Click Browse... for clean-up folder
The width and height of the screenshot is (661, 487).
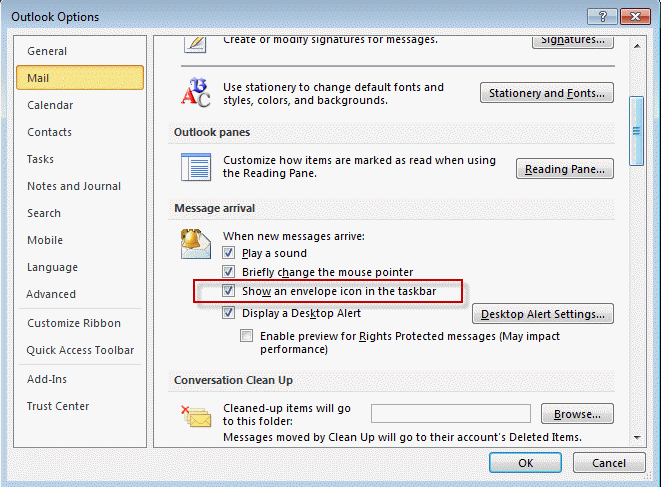click(x=577, y=414)
